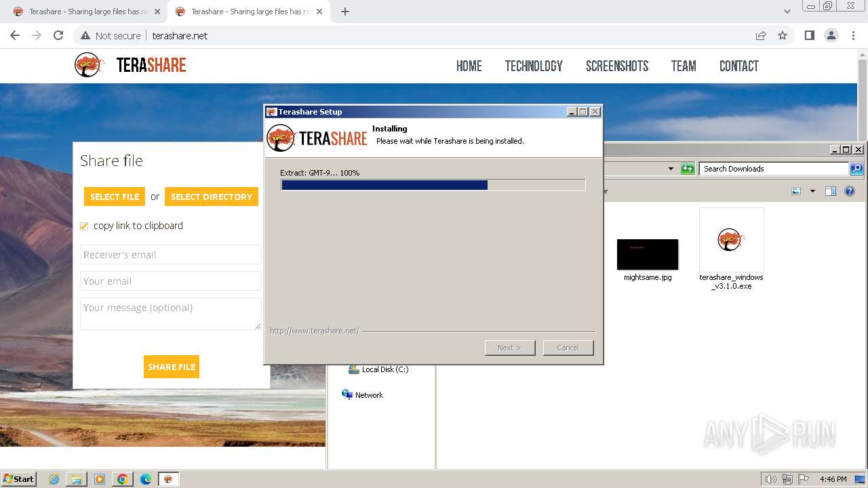Open the SCREENSHOTS section
The height and width of the screenshot is (488, 868).
pyautogui.click(x=617, y=66)
